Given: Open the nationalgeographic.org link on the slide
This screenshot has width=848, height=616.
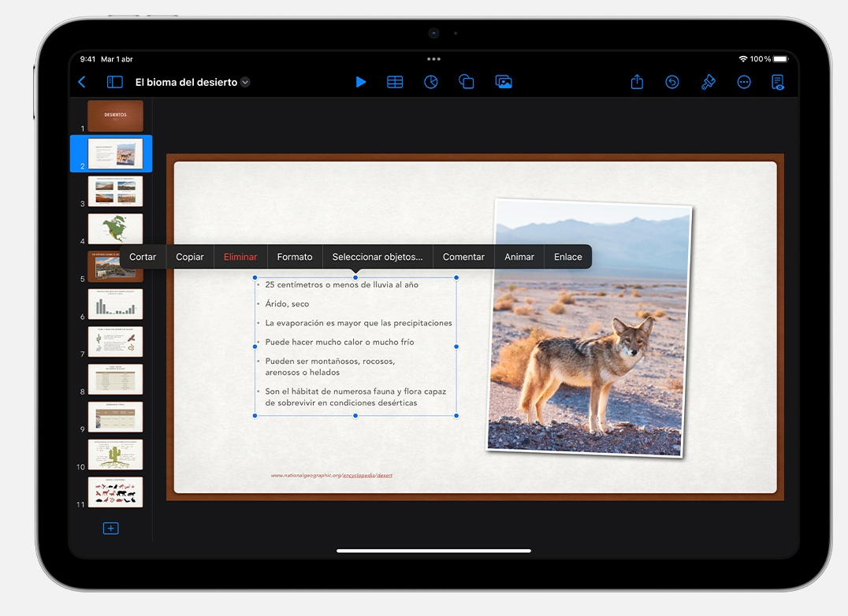Looking at the screenshot, I should [332, 476].
